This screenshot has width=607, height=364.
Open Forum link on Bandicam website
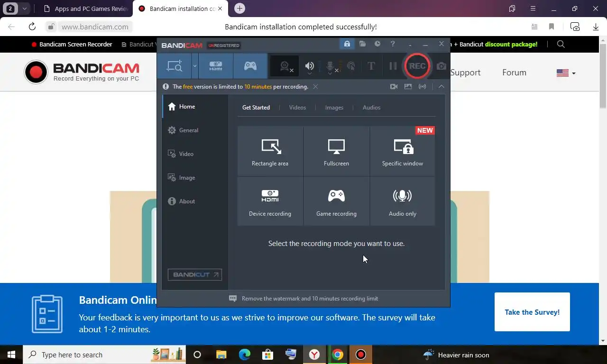[x=514, y=73]
